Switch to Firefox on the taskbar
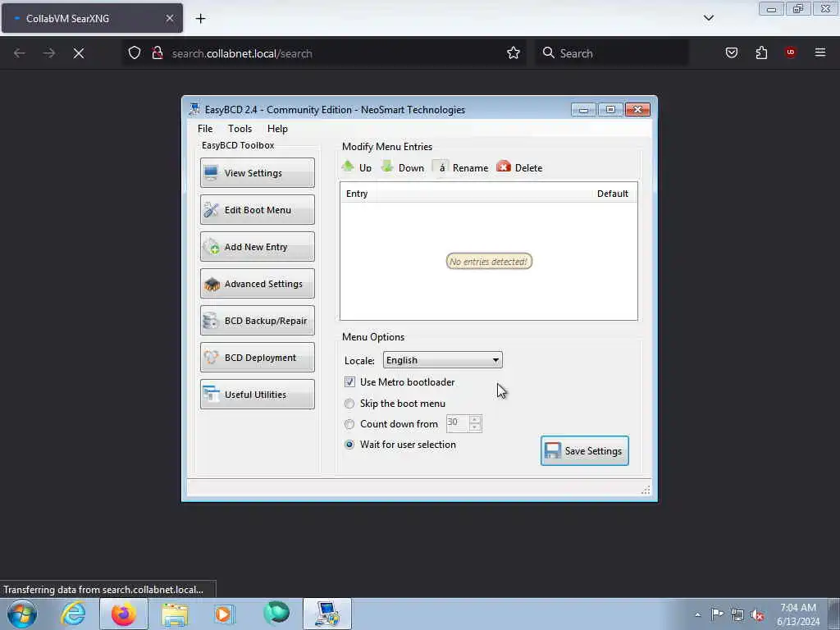840x630 pixels. (124, 614)
